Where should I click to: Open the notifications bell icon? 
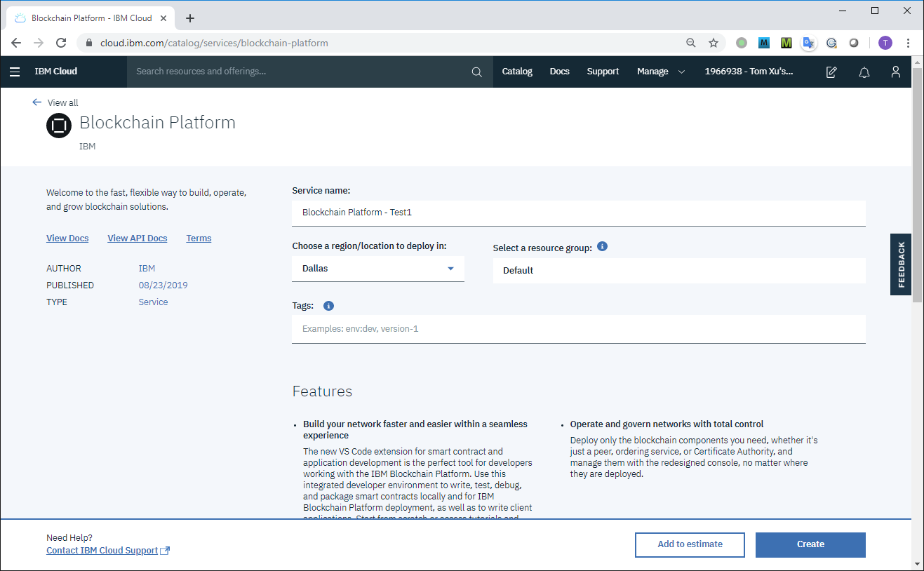click(864, 72)
